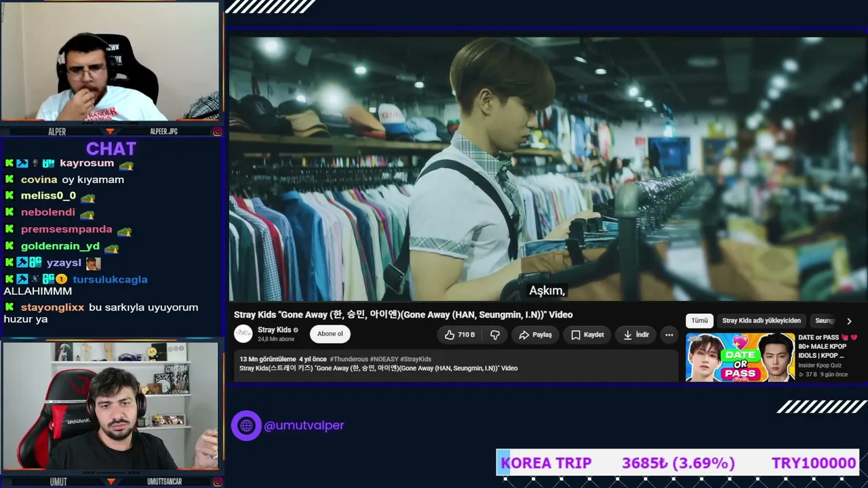Click the CHAT heading
The image size is (868, 488).
[x=111, y=148]
